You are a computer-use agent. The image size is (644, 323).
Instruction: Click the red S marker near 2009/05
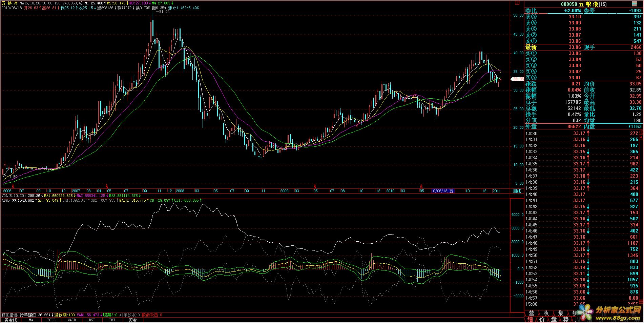(315, 186)
